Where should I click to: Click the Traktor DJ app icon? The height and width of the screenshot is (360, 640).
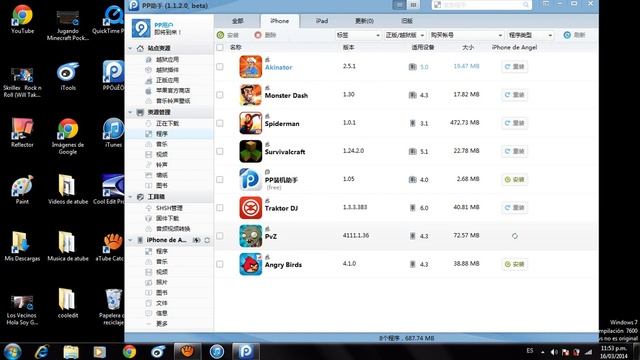click(250, 207)
